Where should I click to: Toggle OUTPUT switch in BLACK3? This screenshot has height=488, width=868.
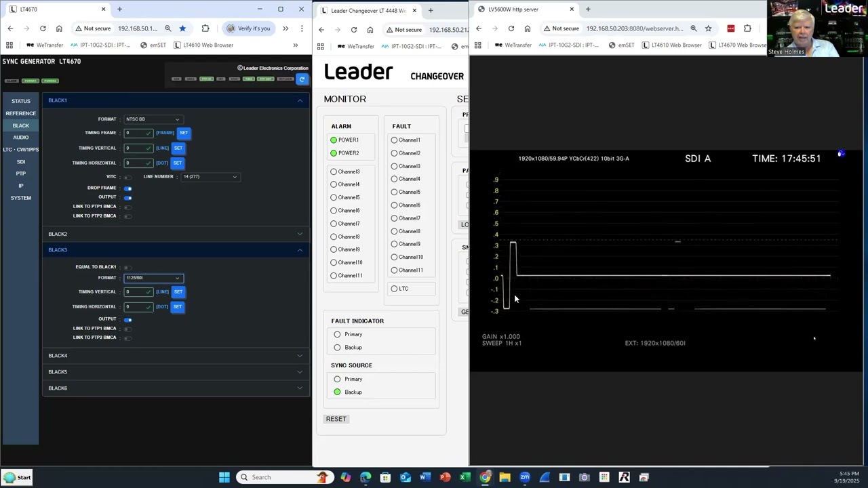coord(127,319)
